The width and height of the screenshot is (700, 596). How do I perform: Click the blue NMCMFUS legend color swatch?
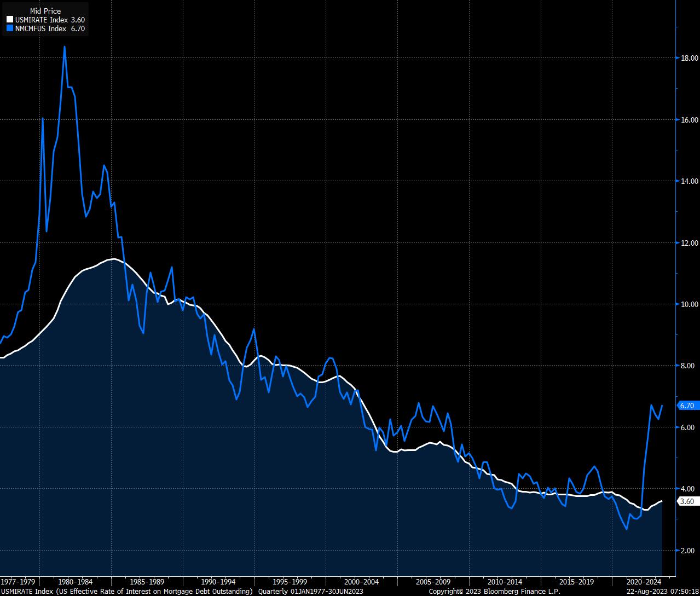[x=10, y=28]
